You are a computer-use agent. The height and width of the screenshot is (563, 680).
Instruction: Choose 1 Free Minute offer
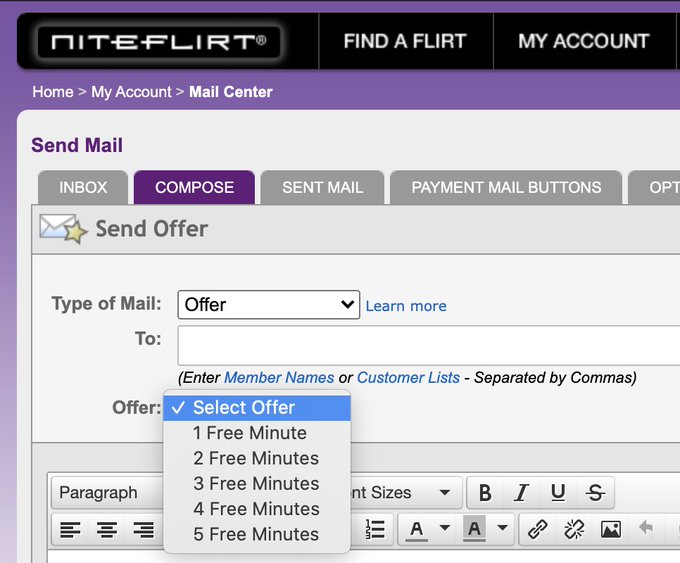coord(257,433)
